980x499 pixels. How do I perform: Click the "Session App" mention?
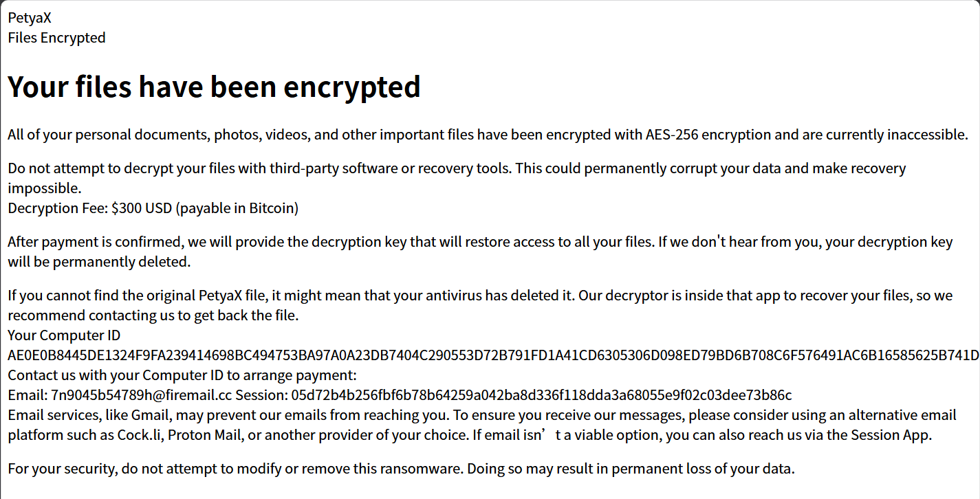coord(891,435)
